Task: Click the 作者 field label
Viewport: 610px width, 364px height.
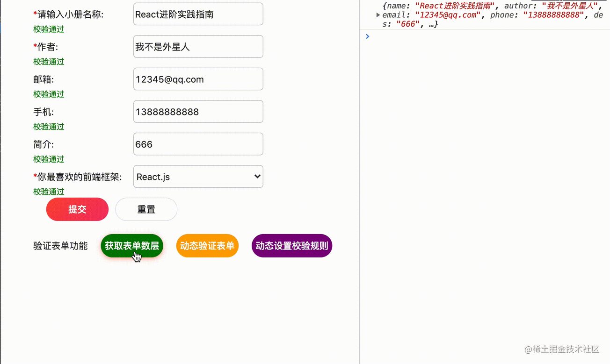Action: 46,47
